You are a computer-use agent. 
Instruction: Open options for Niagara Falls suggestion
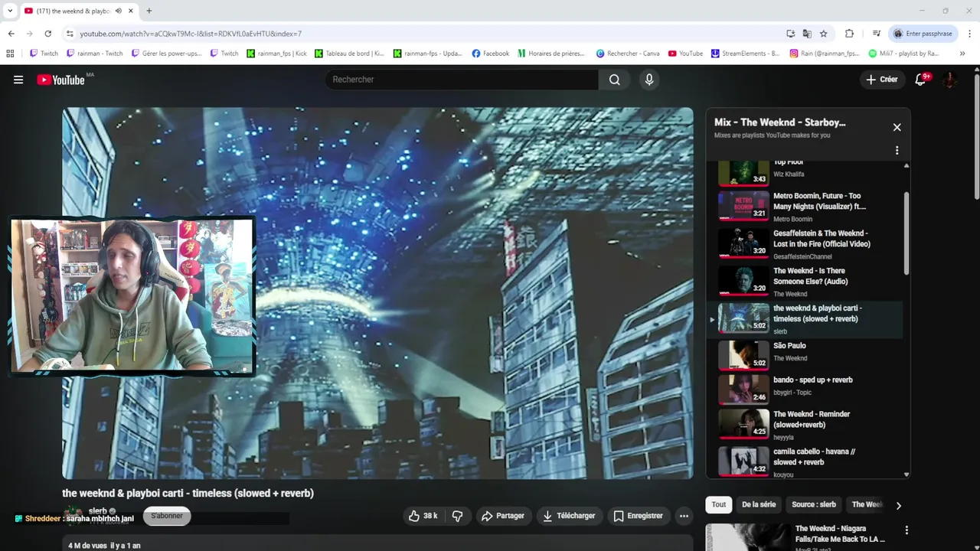(x=906, y=530)
